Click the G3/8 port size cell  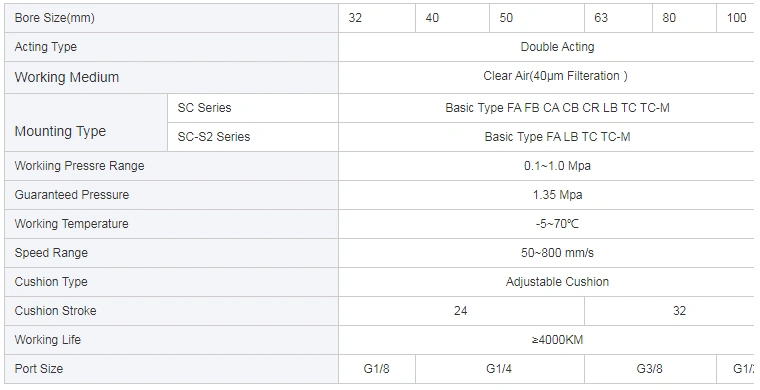pos(650,369)
